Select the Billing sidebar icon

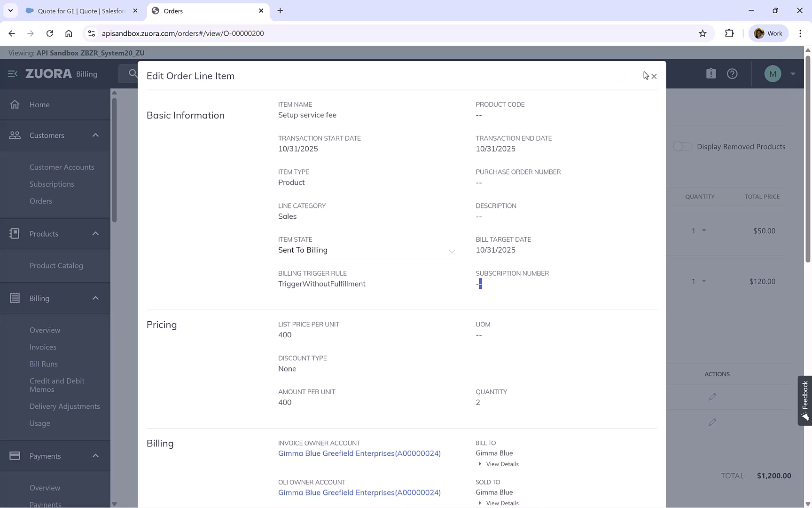[15, 298]
